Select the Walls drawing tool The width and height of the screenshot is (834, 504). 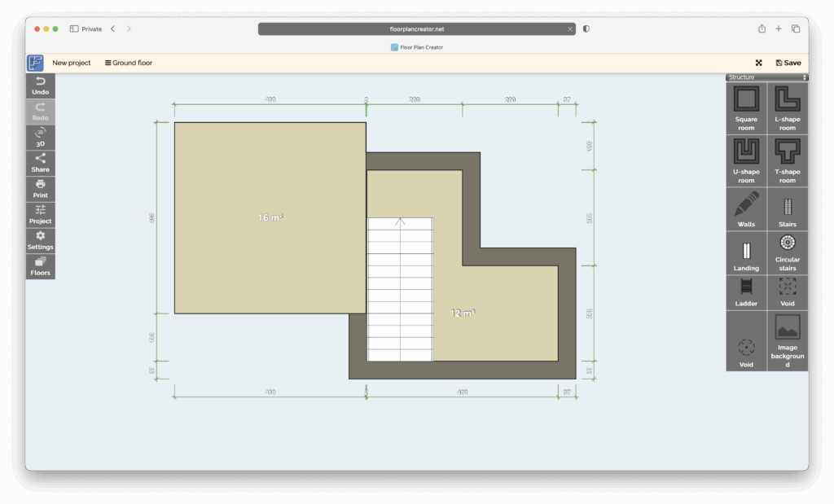click(746, 205)
